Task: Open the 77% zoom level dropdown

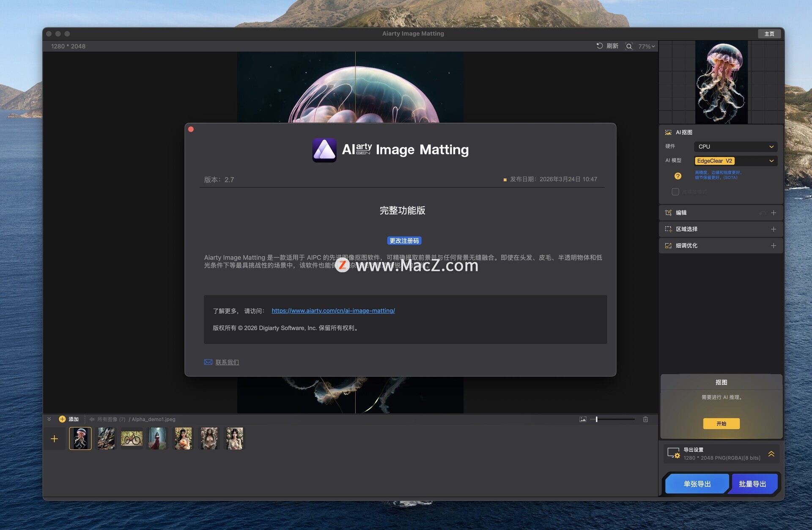Action: click(x=647, y=46)
